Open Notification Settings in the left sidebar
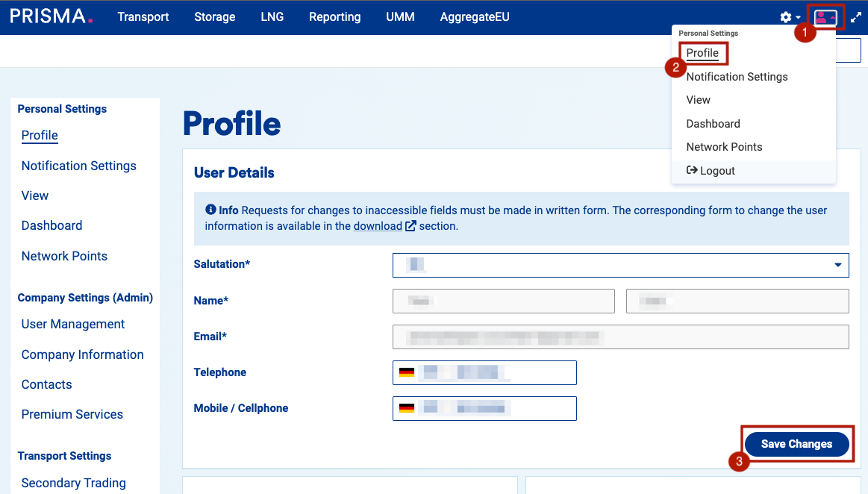868x494 pixels. [79, 166]
